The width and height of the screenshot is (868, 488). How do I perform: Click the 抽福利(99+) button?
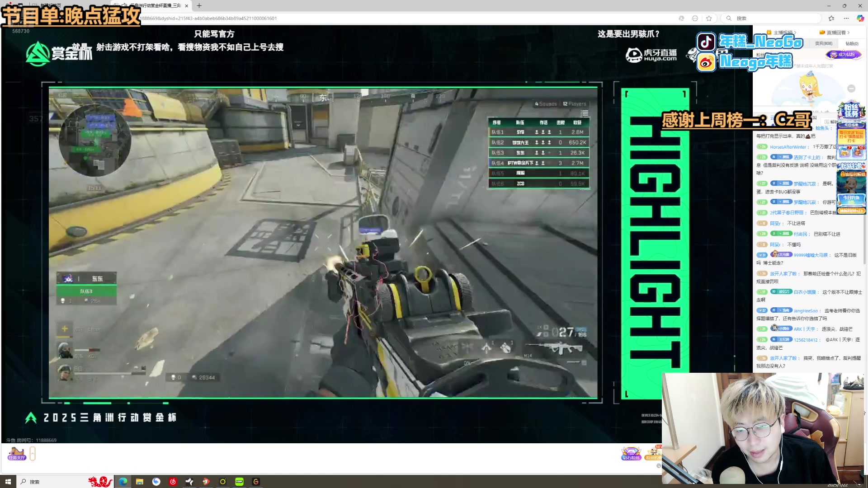click(851, 211)
